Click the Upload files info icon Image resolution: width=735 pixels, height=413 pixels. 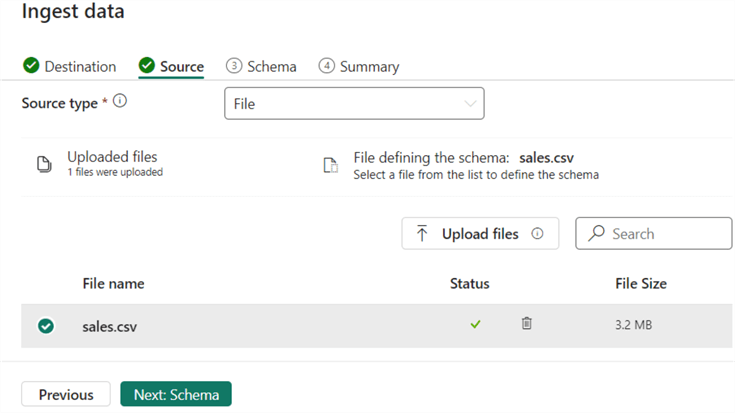(538, 234)
